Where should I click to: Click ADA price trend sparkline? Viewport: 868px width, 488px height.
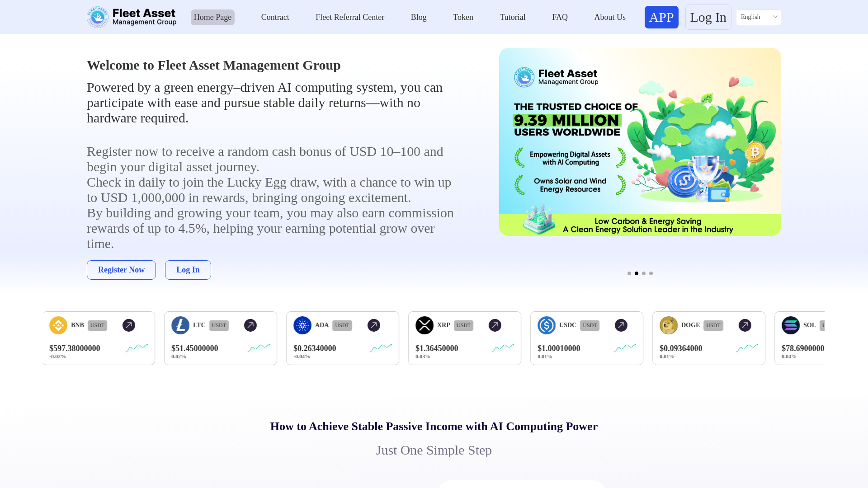tap(381, 348)
